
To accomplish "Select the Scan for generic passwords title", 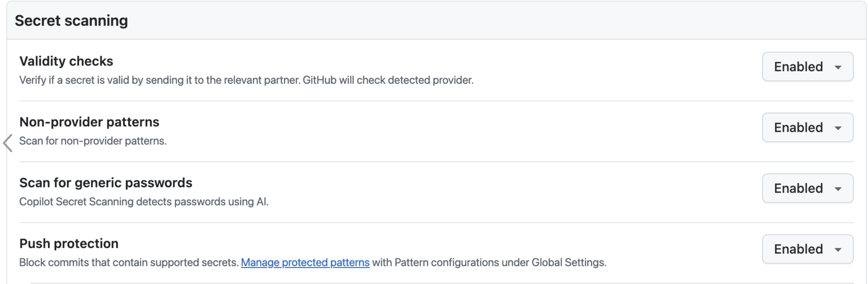I will [x=106, y=183].
